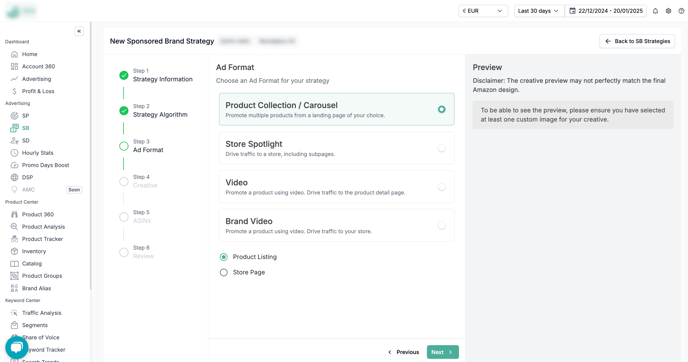Image resolution: width=688 pixels, height=362 pixels.
Task: Select the Video ad format radio
Action: [x=441, y=187]
